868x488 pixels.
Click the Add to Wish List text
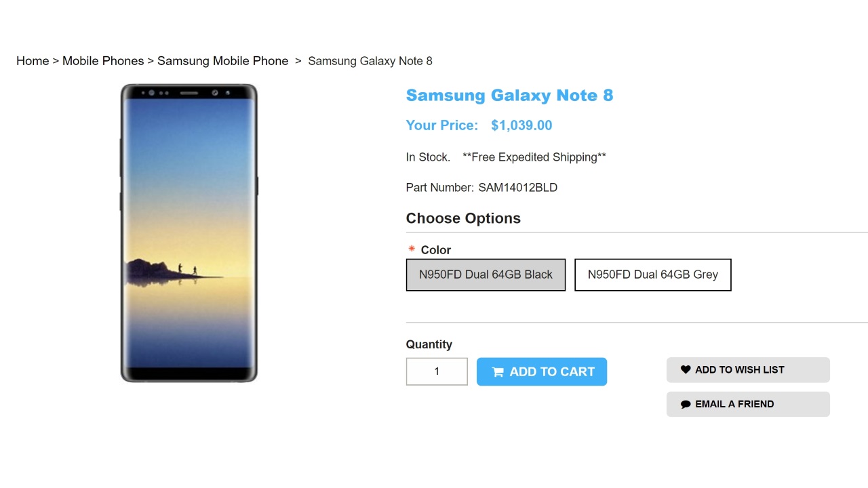739,370
